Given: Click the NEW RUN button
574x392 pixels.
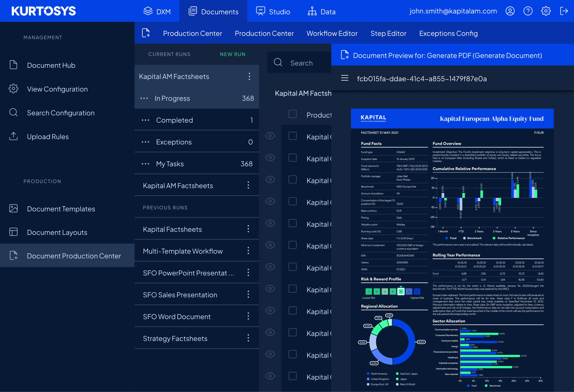Looking at the screenshot, I should [x=233, y=54].
